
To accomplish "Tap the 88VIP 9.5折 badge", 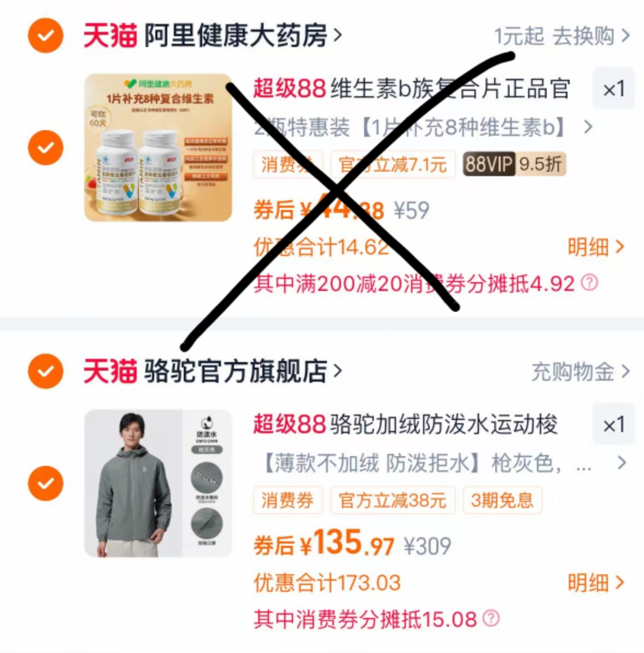I will [x=514, y=164].
